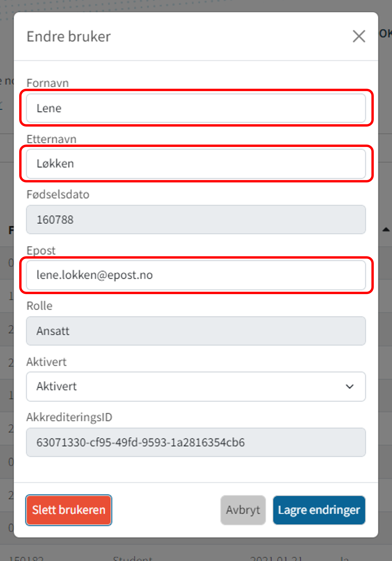Click the Epost label text
The height and width of the screenshot is (561, 392).
[41, 250]
